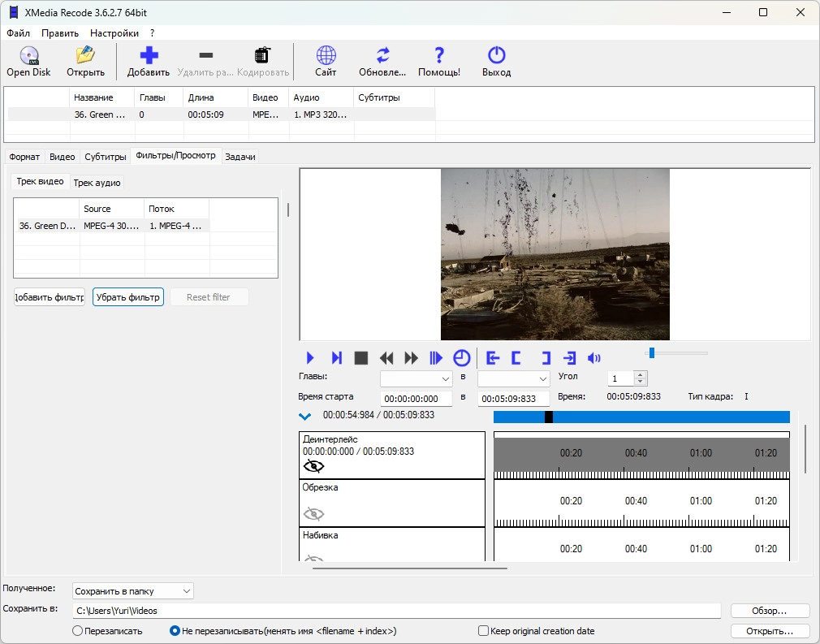Collapse the timeline with the blue chevron

[305, 417]
